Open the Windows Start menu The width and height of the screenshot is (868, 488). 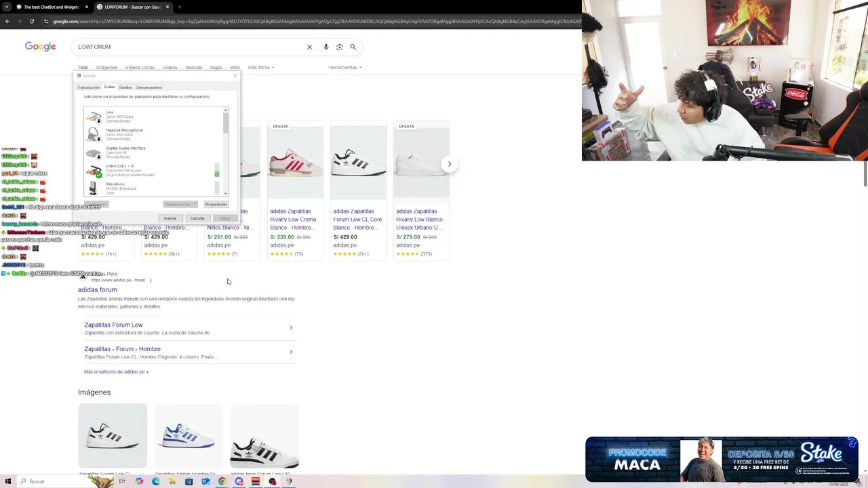coord(8,481)
